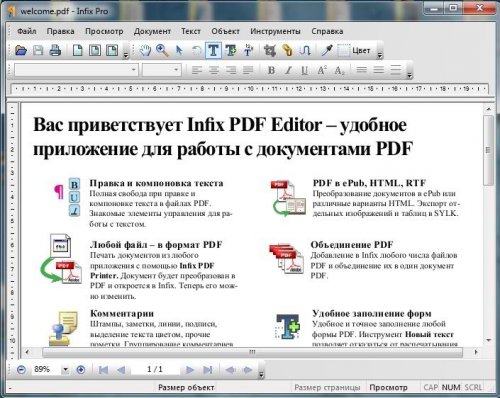This screenshot has width=500, height=398.
Task: Open the Файл menu
Action: (27, 31)
